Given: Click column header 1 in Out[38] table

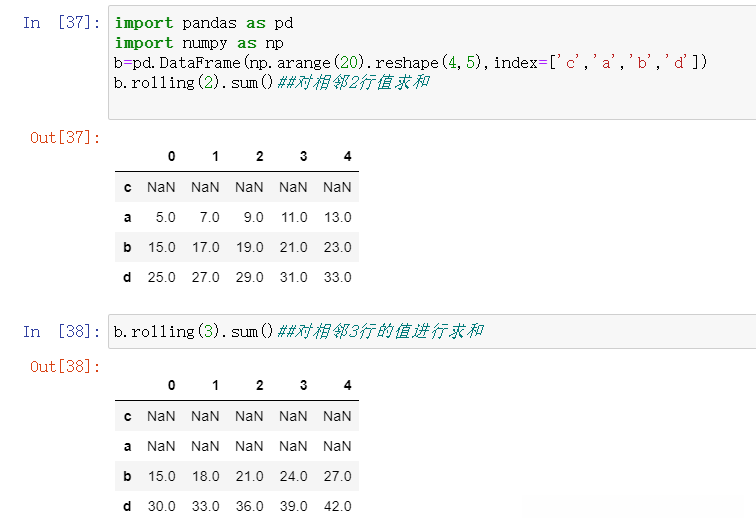Looking at the screenshot, I should pyautogui.click(x=216, y=385).
